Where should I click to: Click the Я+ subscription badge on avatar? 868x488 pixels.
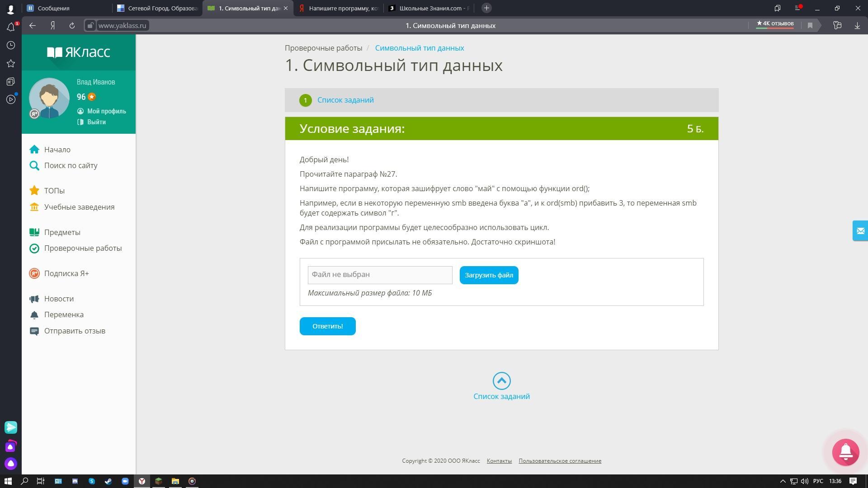(34, 114)
